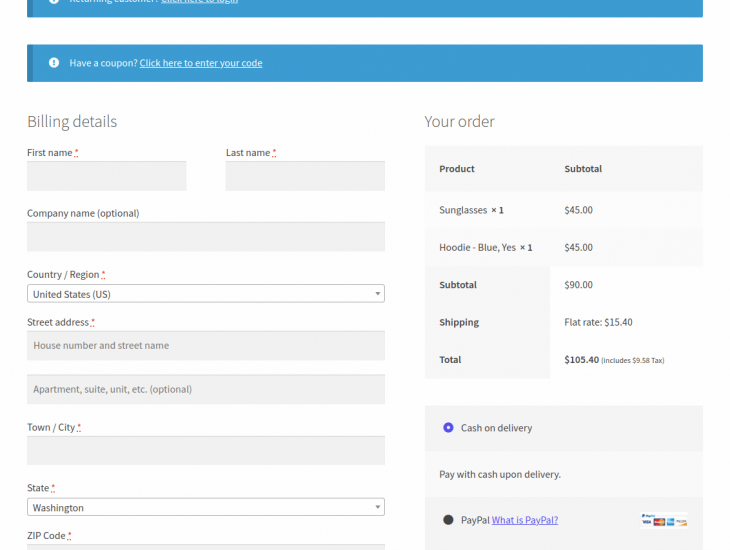This screenshot has width=730, height=550.
Task: Select the PayPal payment option
Action: click(x=448, y=520)
